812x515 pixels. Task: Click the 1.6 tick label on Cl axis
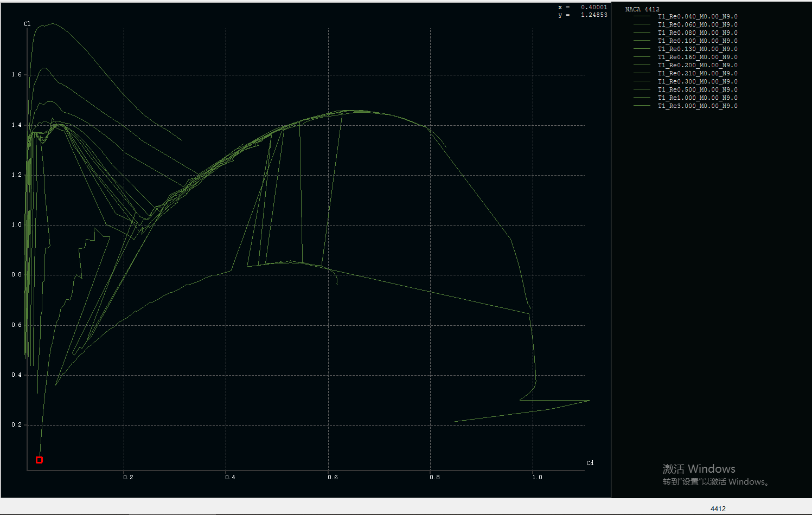click(17, 74)
